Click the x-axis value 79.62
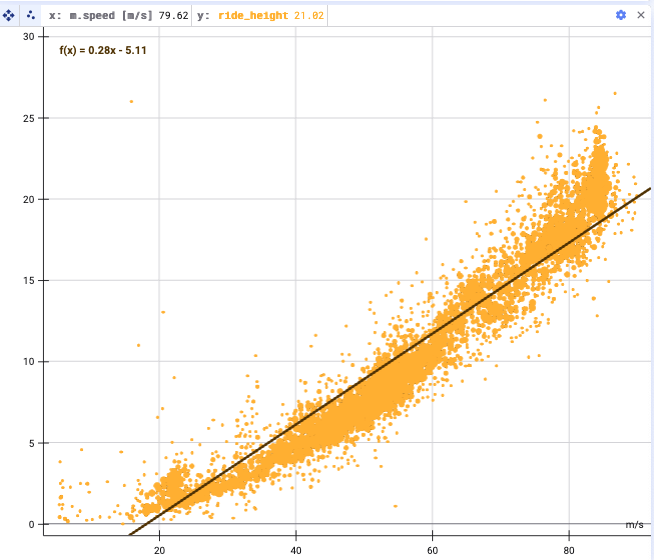The width and height of the screenshot is (654, 560). click(x=174, y=16)
